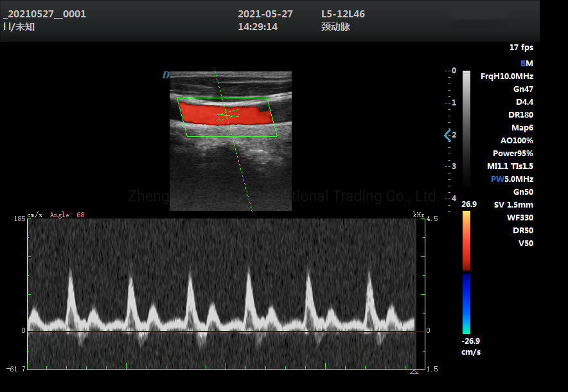Click the blue-cyan color velocity bar

[x=466, y=303]
